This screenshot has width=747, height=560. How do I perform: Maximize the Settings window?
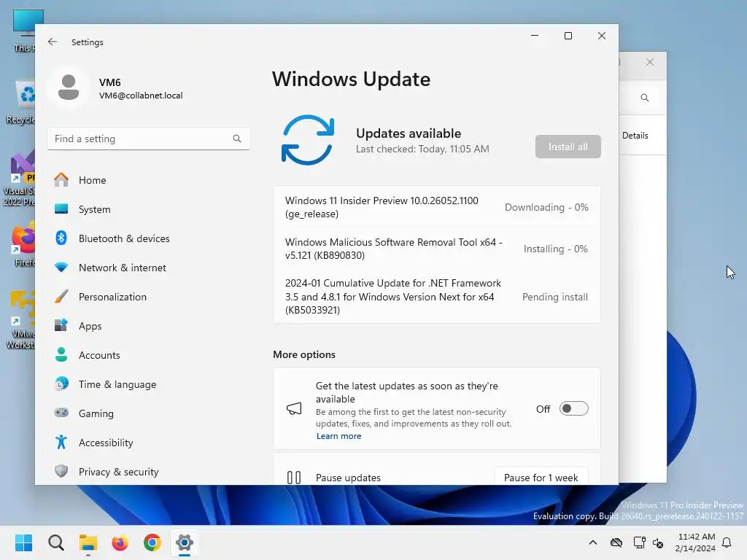568,36
